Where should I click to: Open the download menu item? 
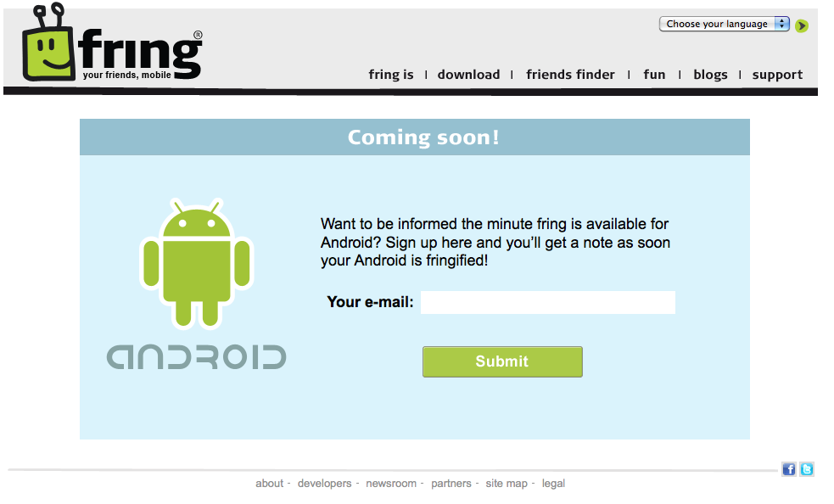pos(468,75)
